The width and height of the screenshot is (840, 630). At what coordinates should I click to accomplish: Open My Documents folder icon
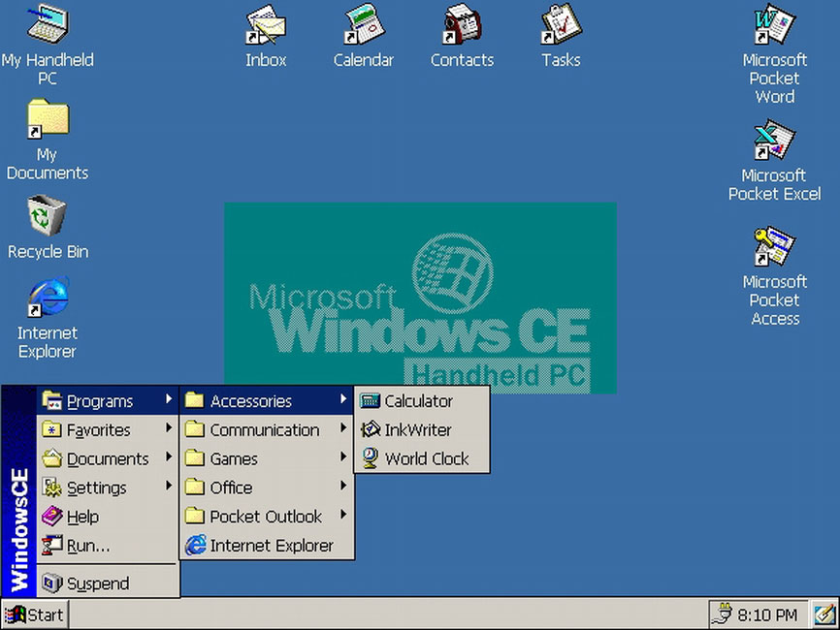tap(47, 121)
